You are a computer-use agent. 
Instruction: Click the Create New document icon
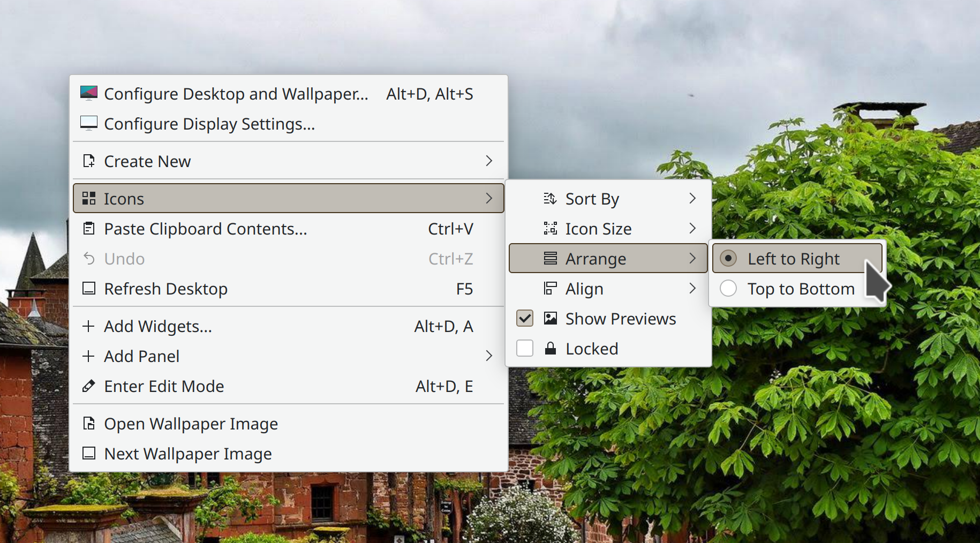89,161
